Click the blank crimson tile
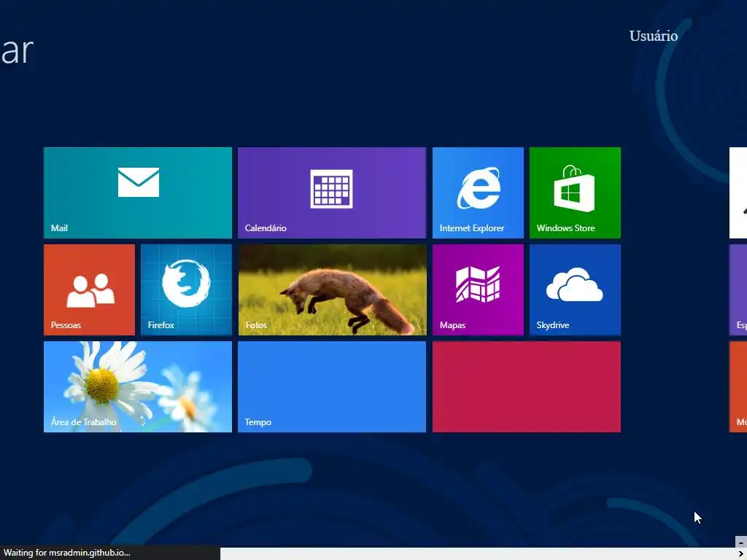This screenshot has height=560, width=747. (527, 387)
